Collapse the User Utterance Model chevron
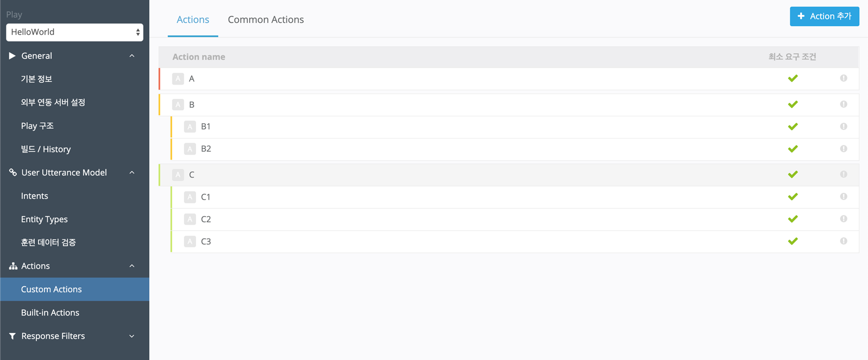868x360 pixels. [x=132, y=173]
